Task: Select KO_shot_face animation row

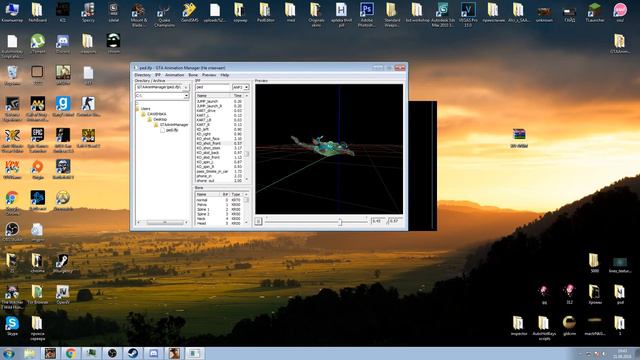Action: pos(219,139)
